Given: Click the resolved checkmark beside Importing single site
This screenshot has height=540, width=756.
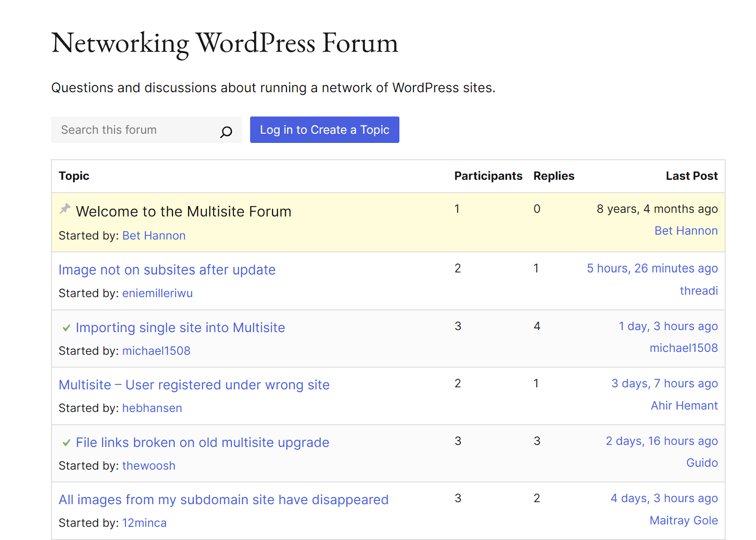Looking at the screenshot, I should pos(66,328).
